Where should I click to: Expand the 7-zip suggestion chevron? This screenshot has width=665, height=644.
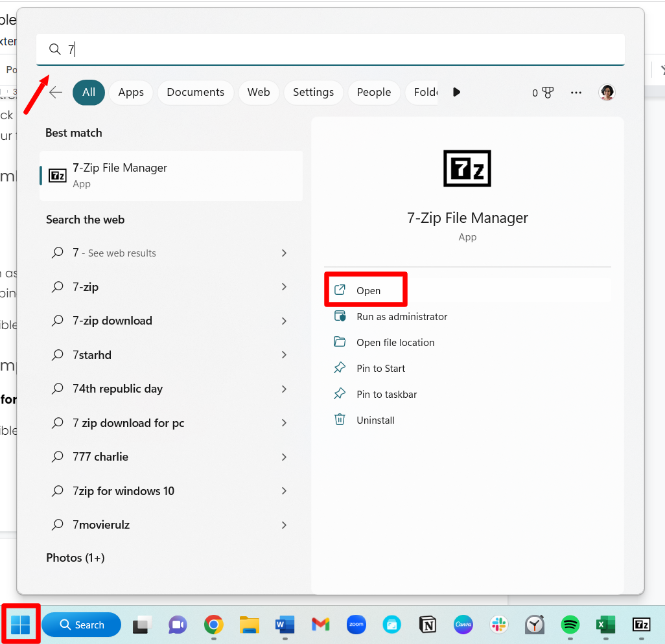284,287
